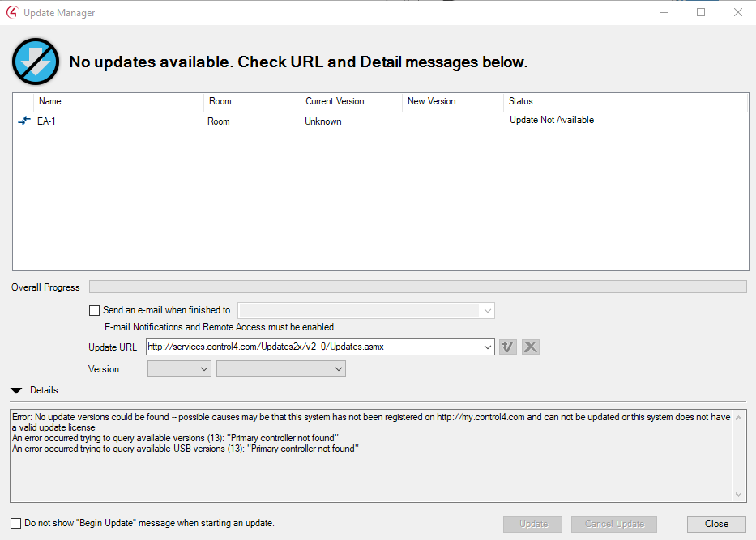Close the window with the title bar X
756x540 pixels.
click(x=737, y=12)
